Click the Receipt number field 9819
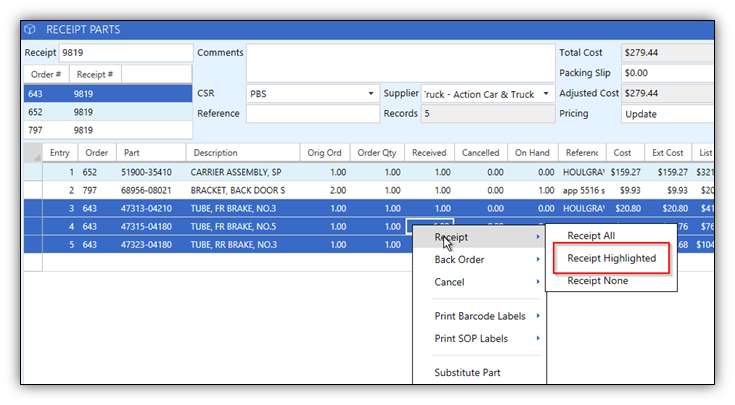The width and height of the screenshot is (735, 405). coord(126,52)
